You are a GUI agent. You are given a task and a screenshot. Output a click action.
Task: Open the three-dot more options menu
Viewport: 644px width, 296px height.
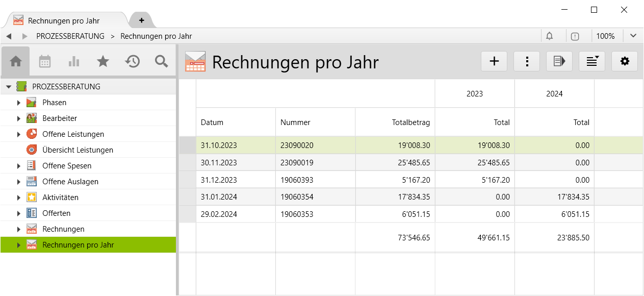click(527, 61)
